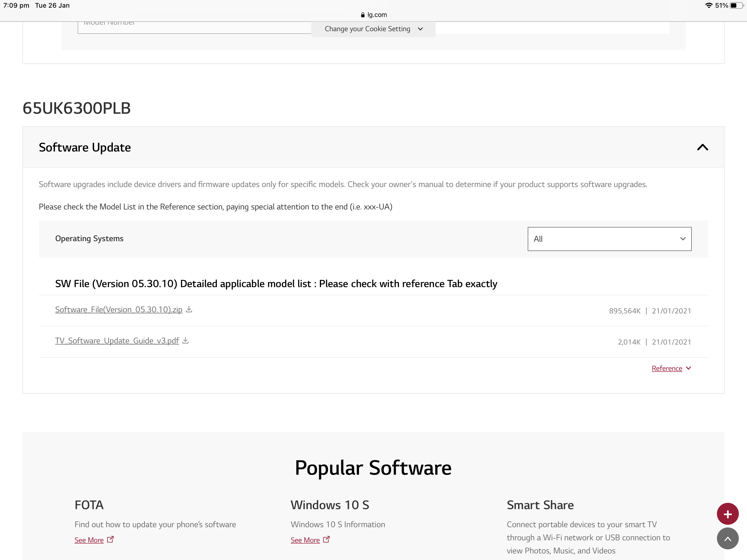This screenshot has width=747, height=560.
Task: Click external link icon beside Windows 10 S See More
Action: pyautogui.click(x=326, y=539)
